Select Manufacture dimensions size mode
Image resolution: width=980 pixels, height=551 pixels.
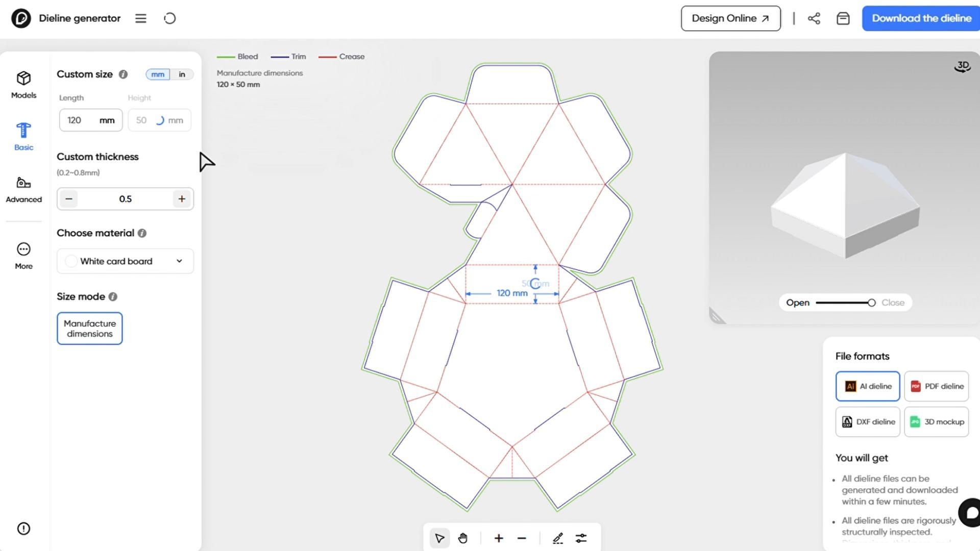click(90, 329)
